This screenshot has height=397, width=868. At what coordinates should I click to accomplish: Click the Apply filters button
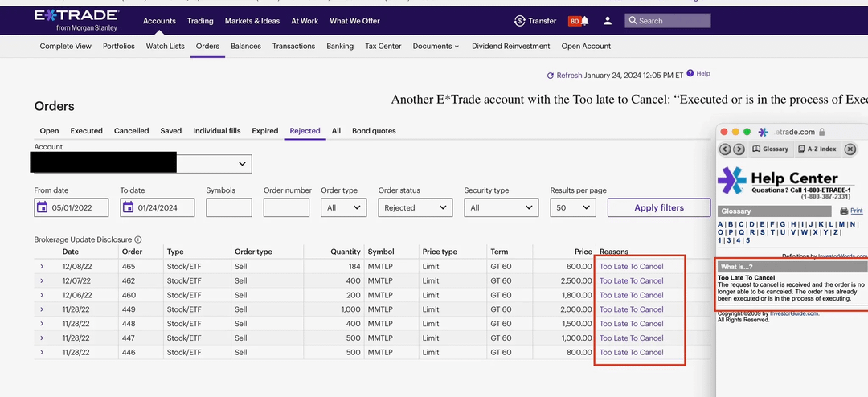659,207
